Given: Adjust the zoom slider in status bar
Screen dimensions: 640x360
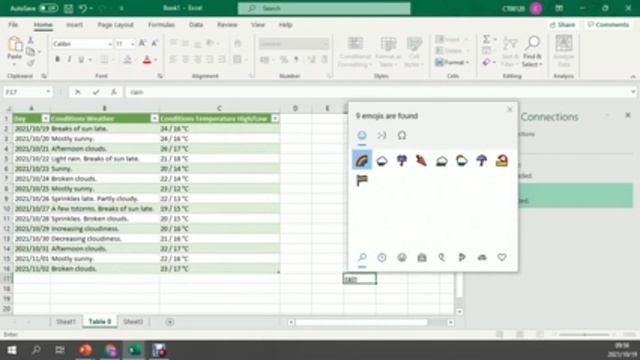Looking at the screenshot, I should coord(584,334).
